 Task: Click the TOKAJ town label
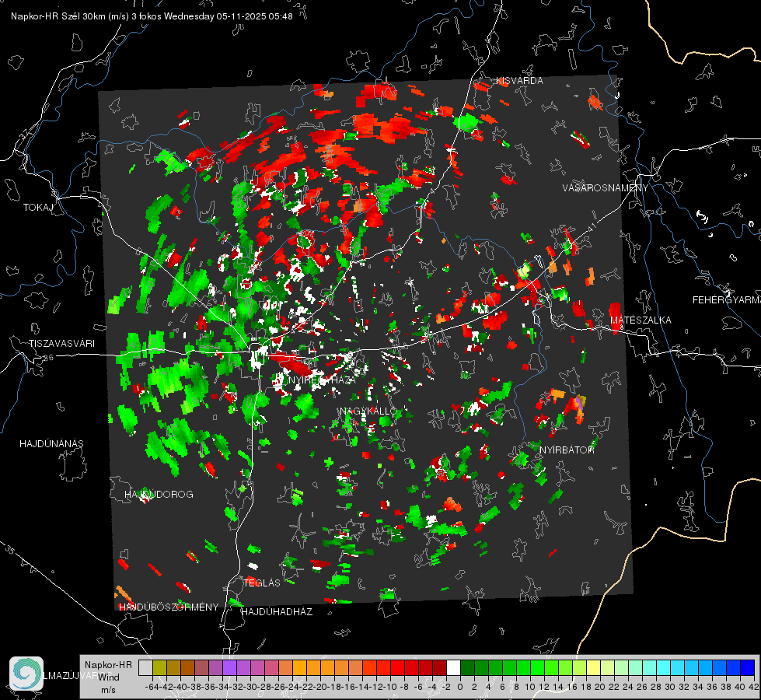(38, 208)
